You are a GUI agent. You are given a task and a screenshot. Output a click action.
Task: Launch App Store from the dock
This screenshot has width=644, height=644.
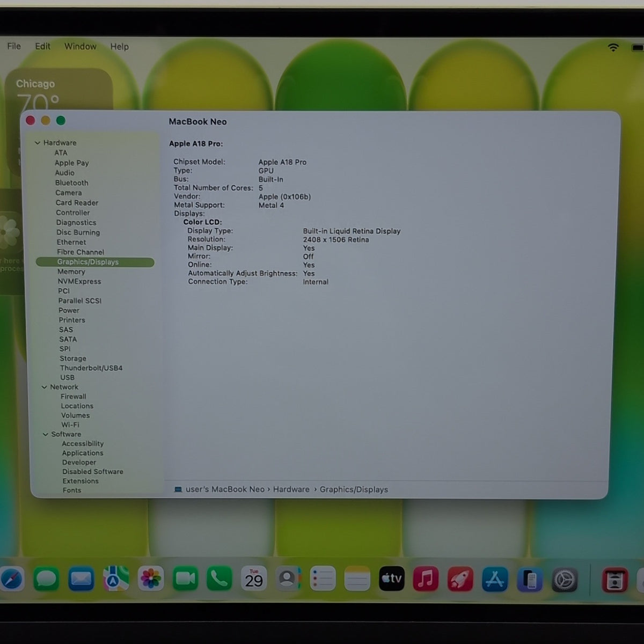(x=495, y=579)
